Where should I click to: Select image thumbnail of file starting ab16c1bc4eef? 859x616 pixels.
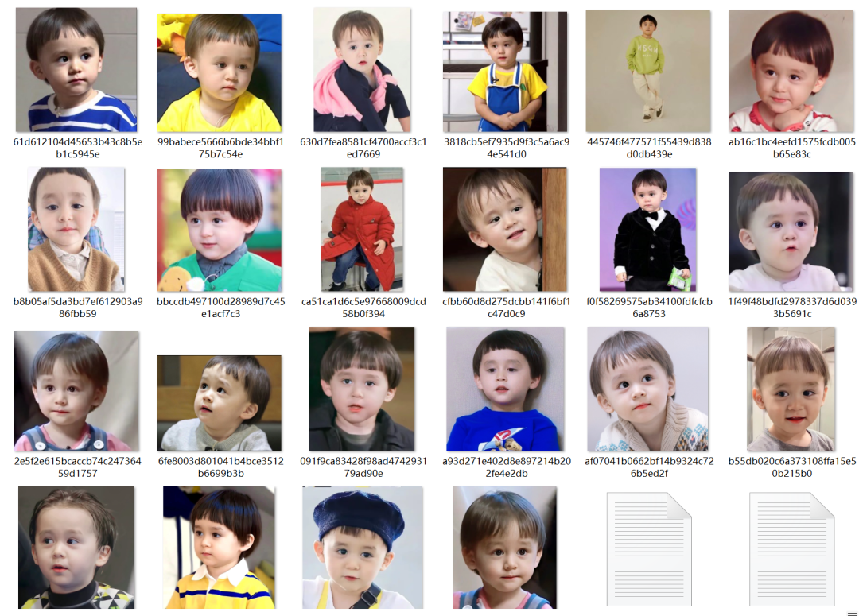click(x=791, y=72)
